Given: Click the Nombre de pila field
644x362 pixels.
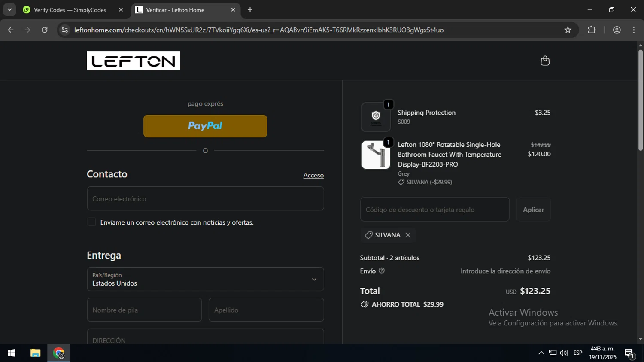Looking at the screenshot, I should point(144,310).
